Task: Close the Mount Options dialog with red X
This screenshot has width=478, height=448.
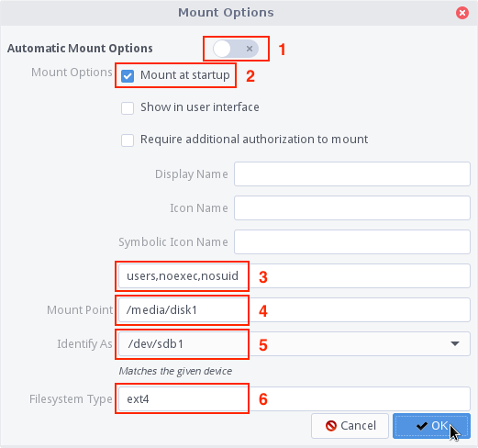Action: point(462,13)
